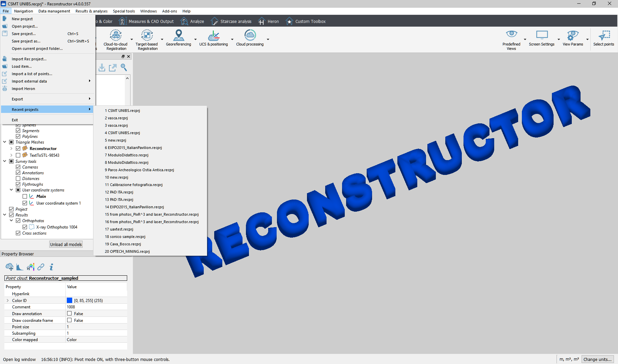Screen dimensions: 618x364
Task: Toggle the Cameras checkbox
Action: pyautogui.click(x=18, y=167)
